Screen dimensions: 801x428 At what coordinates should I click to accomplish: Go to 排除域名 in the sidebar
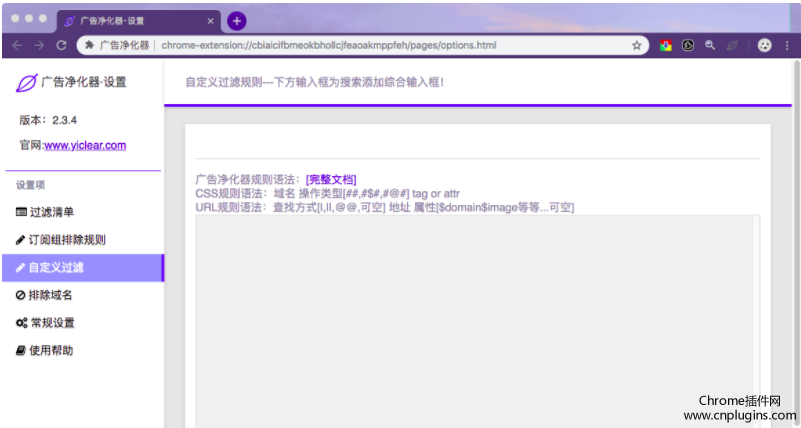pos(51,295)
